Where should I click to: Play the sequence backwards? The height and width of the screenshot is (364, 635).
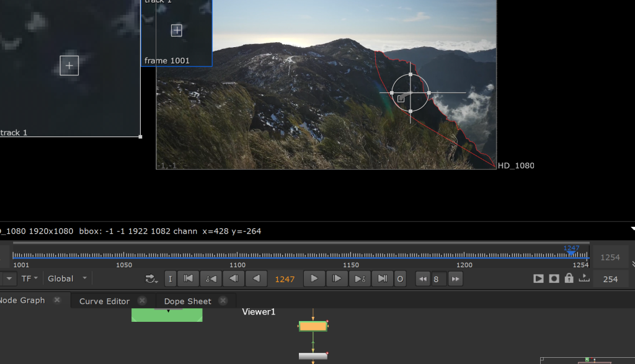click(256, 279)
